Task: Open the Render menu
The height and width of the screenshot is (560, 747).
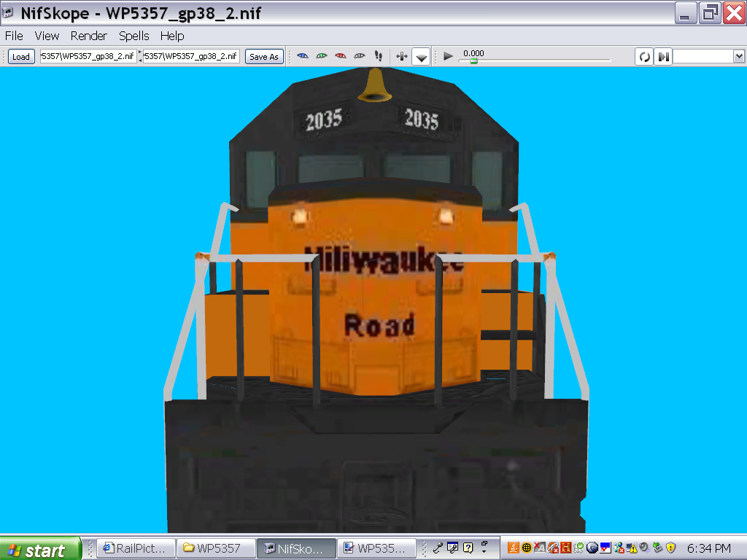Action: [88, 36]
